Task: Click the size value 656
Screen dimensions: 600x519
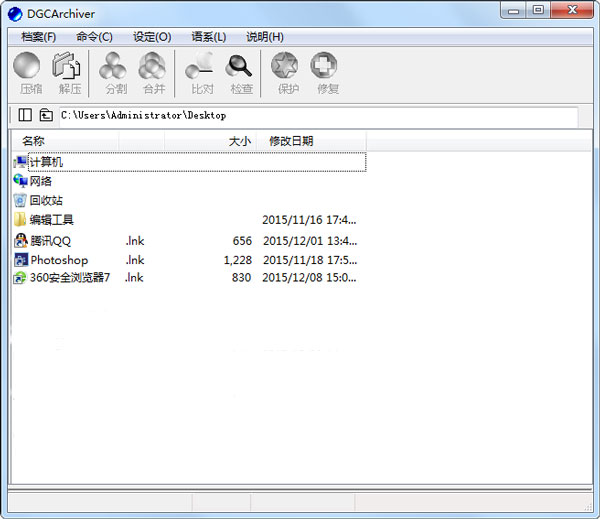Action: point(242,241)
